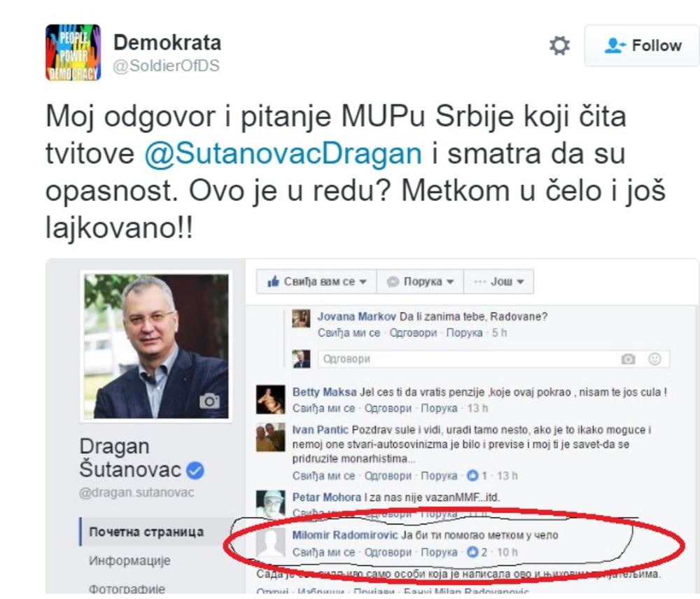Image resolution: width=700 pixels, height=599 pixels.
Task: Open the @SutanovacDragan mention link
Action: [x=283, y=153]
